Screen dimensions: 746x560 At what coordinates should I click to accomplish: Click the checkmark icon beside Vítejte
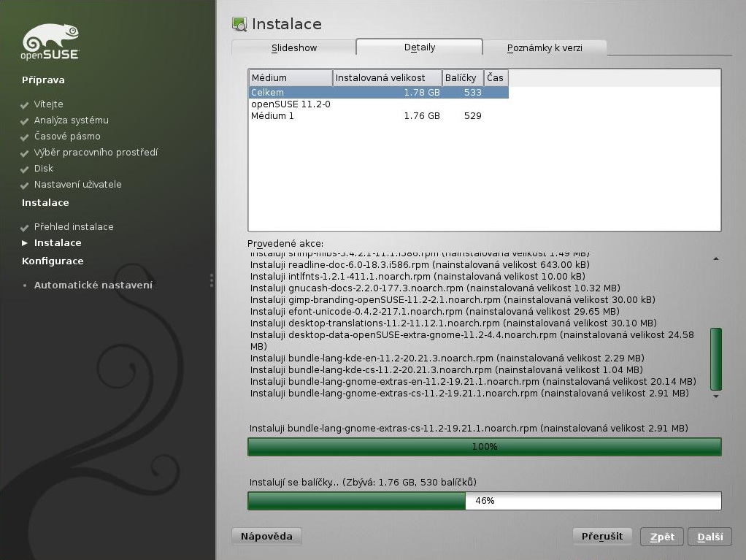click(x=25, y=104)
